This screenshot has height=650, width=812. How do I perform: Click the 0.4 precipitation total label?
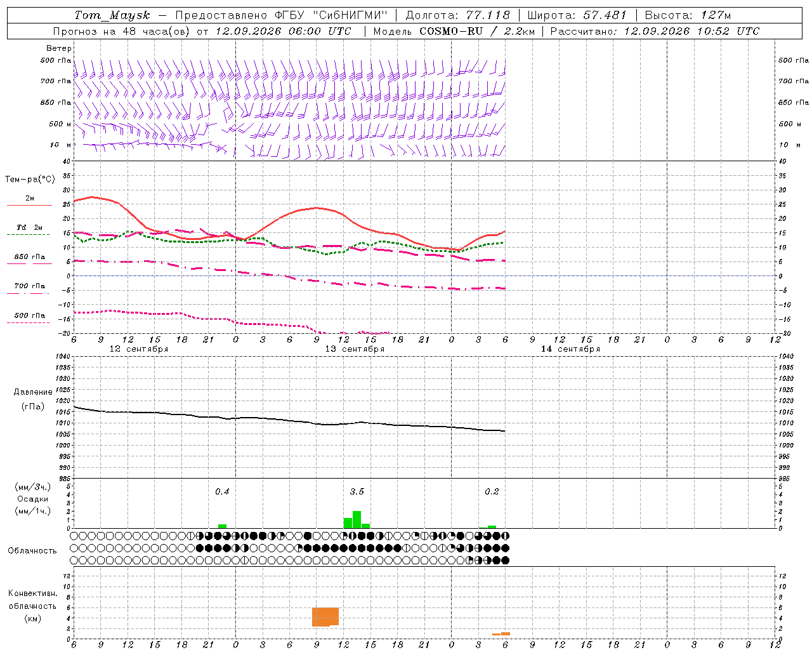point(222,491)
